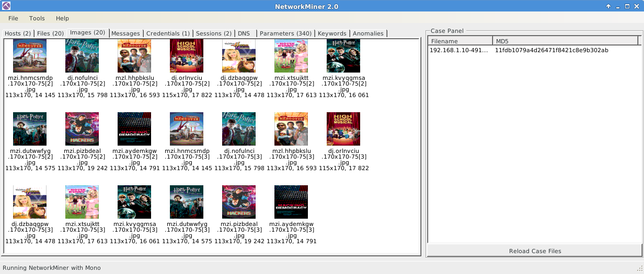Minimize the NetworkMiner window

click(x=618, y=6)
